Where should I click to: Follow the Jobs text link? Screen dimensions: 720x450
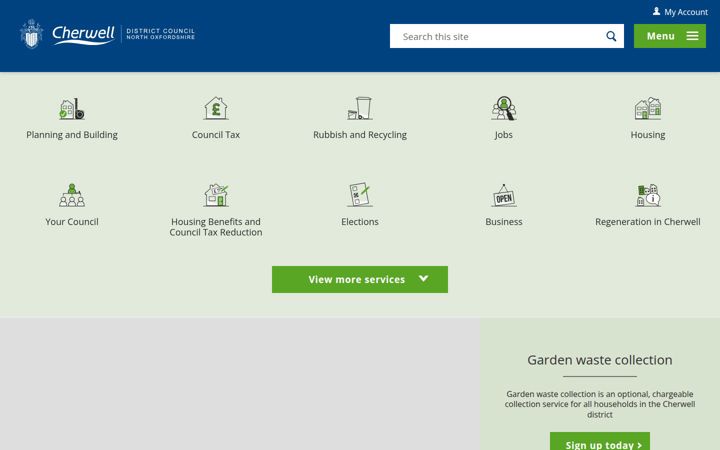[x=504, y=135]
